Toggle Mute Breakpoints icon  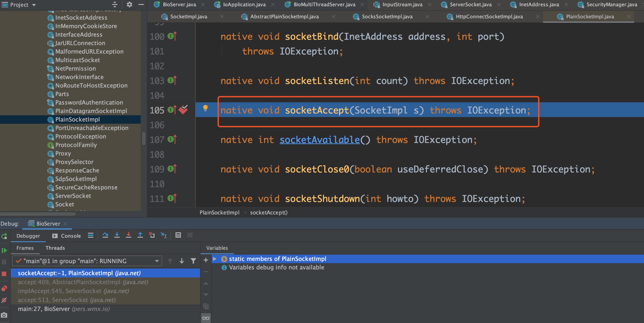pos(4,300)
